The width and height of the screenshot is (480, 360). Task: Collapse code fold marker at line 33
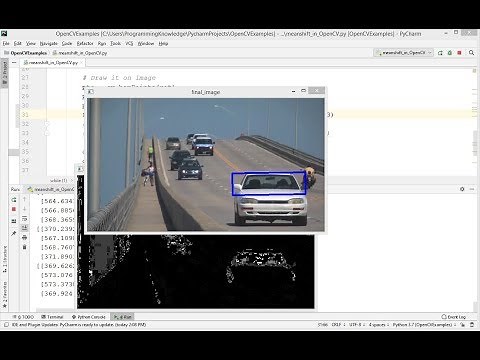tap(47, 133)
